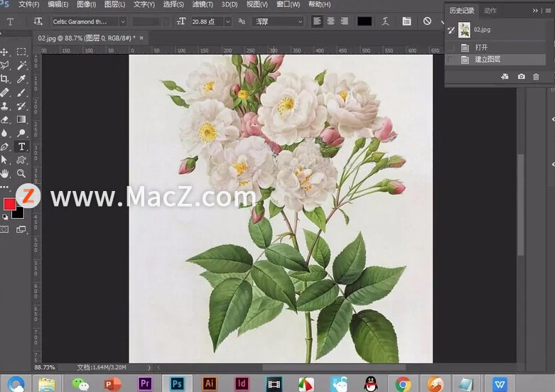Image resolution: width=555 pixels, height=392 pixels.
Task: Open the anti-aliasing method dropdown
Action: (279, 21)
